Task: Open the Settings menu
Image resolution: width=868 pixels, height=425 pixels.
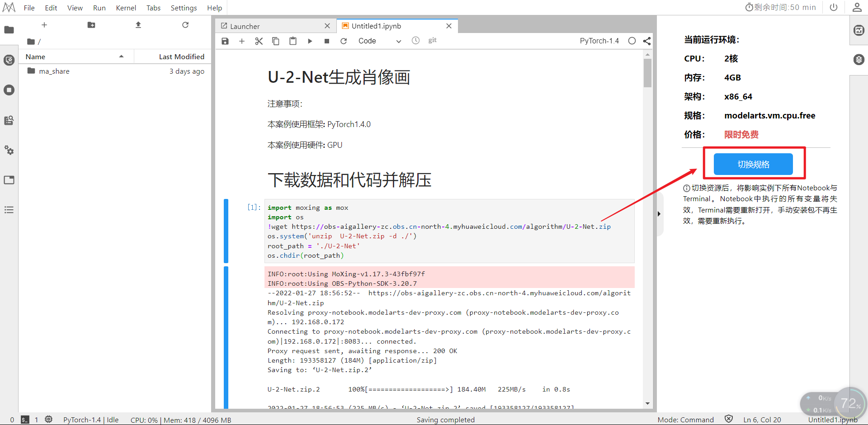Action: [x=184, y=8]
